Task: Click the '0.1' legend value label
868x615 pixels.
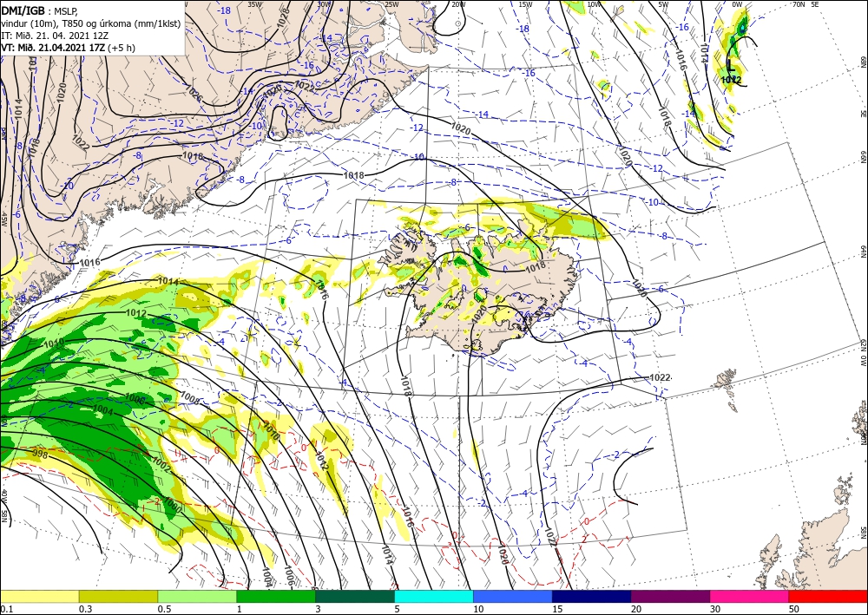Action: (x=6, y=608)
